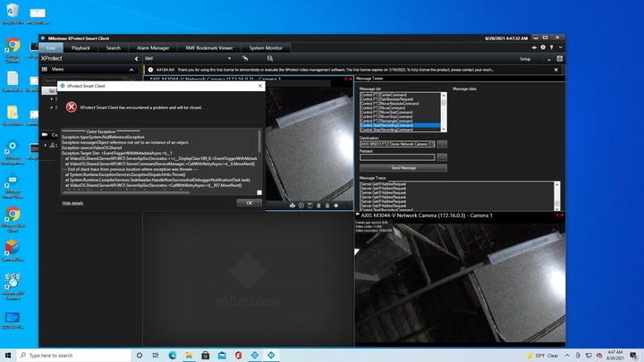Click the error dialog's red X icon
Viewport: 644px width, 362px height.
click(x=72, y=106)
